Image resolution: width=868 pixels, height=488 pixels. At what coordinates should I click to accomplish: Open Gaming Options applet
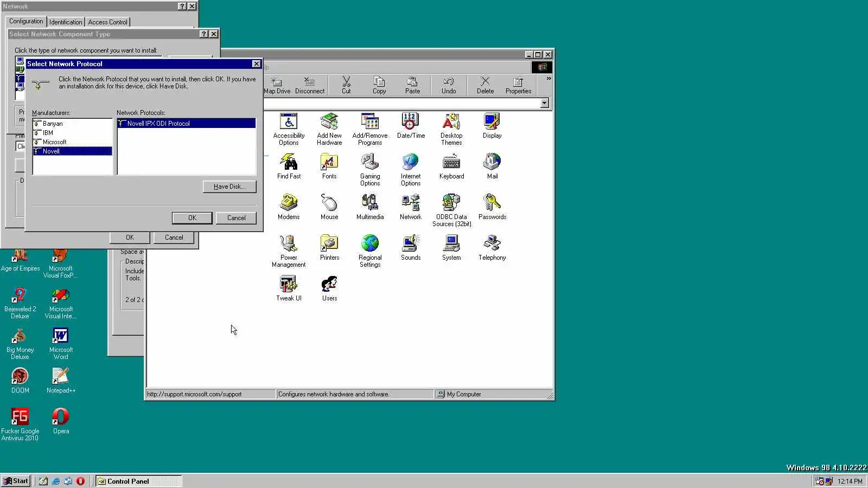pyautogui.click(x=370, y=169)
